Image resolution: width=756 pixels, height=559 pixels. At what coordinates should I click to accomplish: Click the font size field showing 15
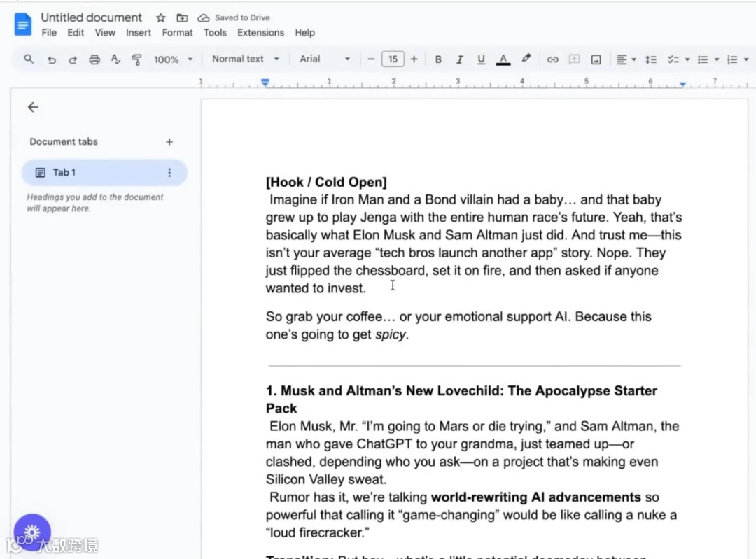point(393,59)
